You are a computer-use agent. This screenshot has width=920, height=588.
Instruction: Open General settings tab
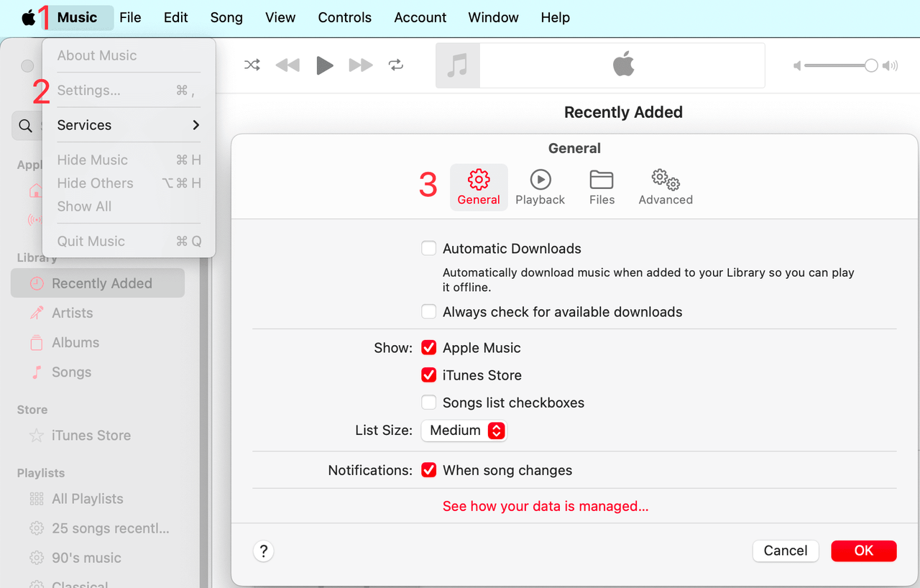tap(479, 187)
